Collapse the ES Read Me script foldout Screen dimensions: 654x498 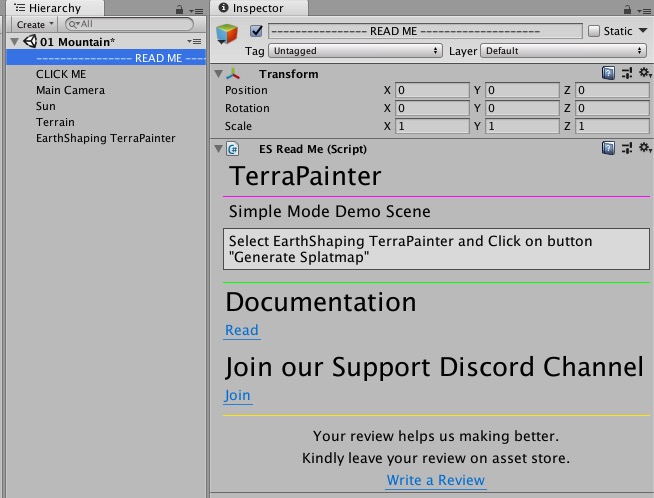pos(218,148)
